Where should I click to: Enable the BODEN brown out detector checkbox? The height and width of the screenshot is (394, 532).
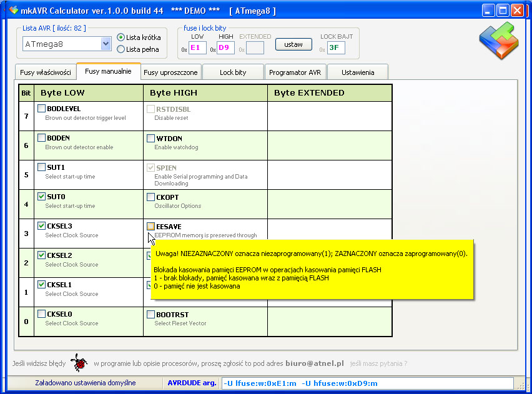[41, 138]
